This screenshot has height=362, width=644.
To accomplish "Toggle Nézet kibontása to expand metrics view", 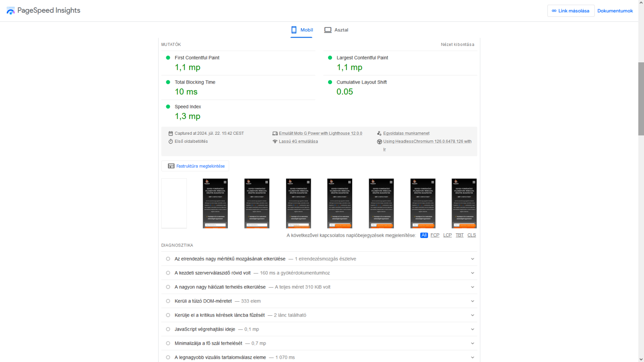I will [458, 45].
